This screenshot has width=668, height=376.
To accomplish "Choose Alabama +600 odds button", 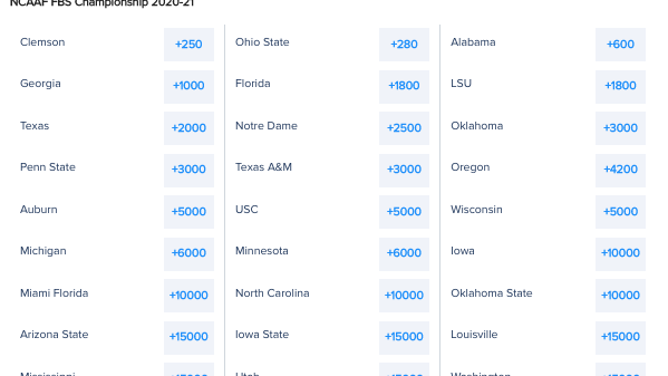I will click(x=620, y=44).
